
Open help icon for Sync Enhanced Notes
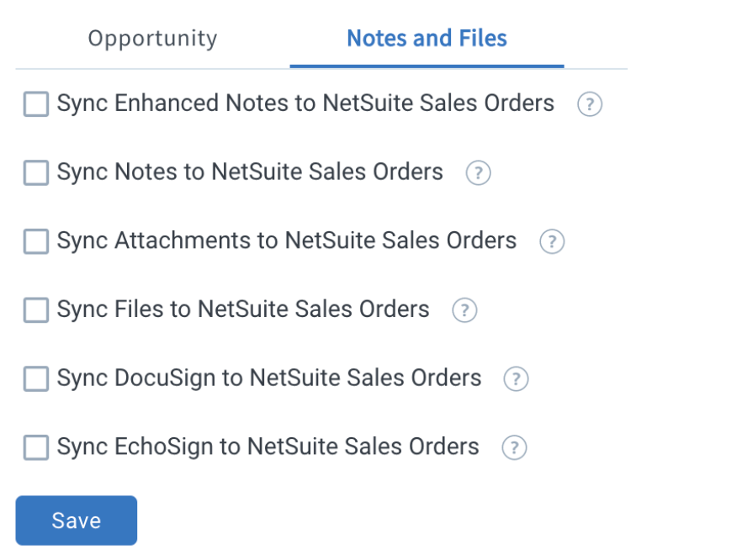(x=590, y=103)
